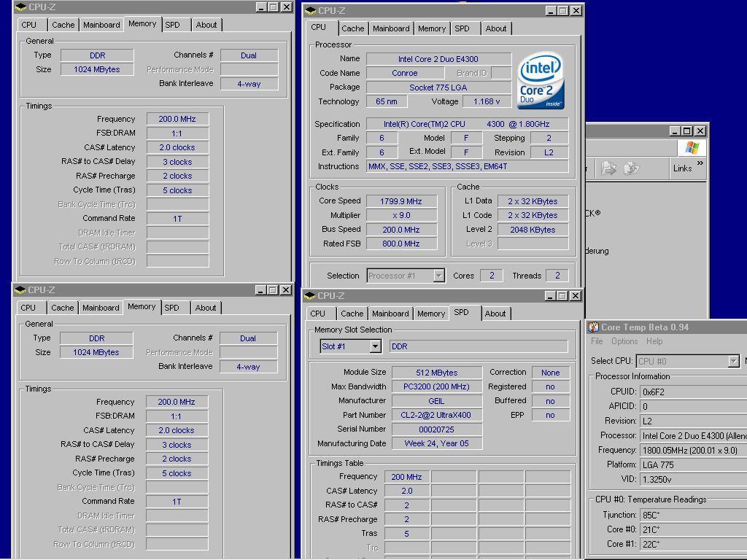The width and height of the screenshot is (747, 560).
Task: Open About tab in lower CPU-Z Memory window
Action: point(206,308)
